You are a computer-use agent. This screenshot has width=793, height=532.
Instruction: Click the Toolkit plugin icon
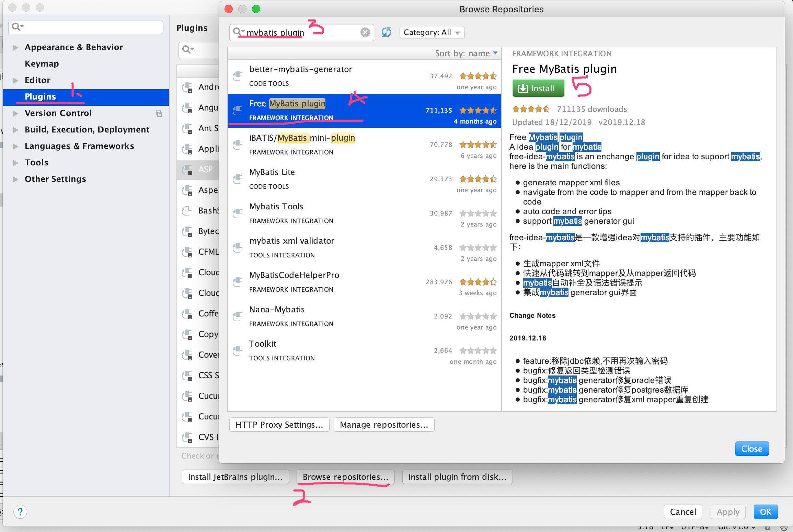point(238,350)
